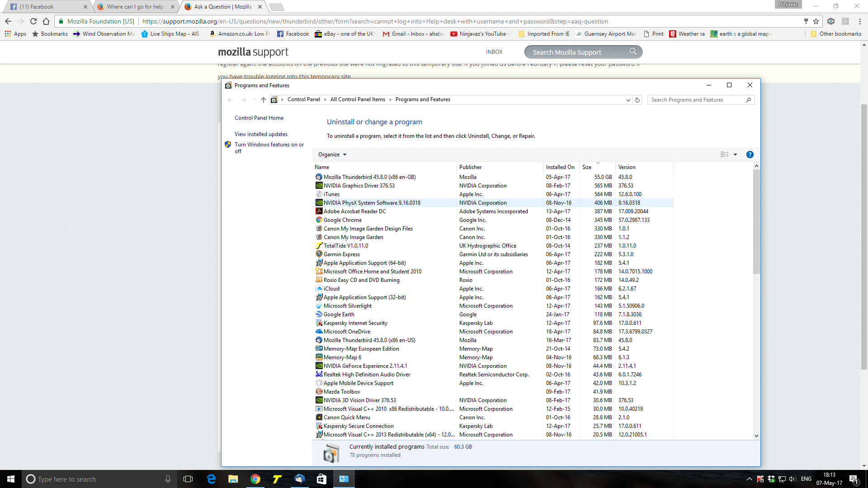Viewport: 868px width, 488px height.
Task: Expand the view options dropdown arrow
Action: coord(735,155)
